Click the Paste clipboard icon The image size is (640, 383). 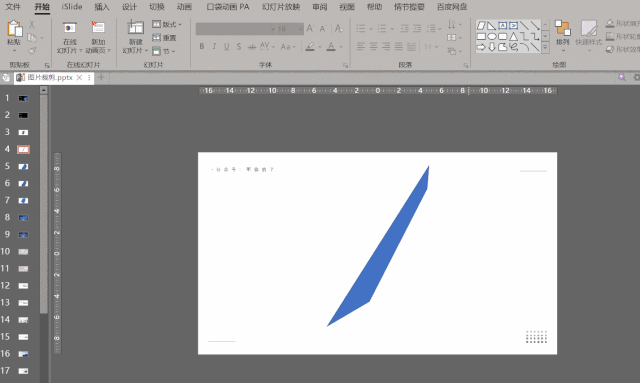point(14,29)
